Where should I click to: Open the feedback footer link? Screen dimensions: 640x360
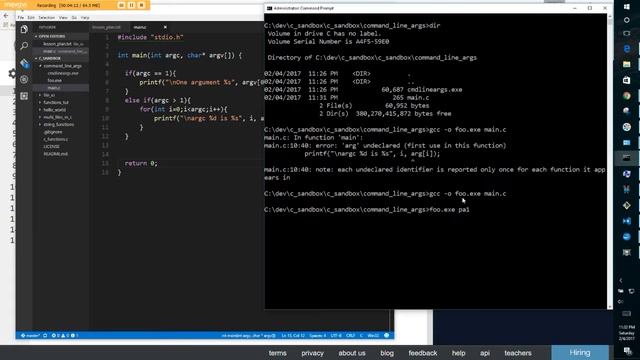click(x=423, y=353)
